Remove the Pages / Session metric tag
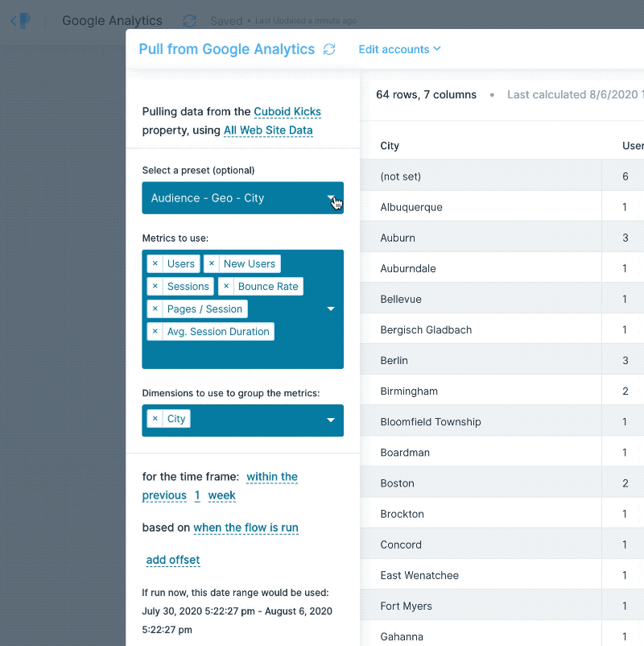 (x=155, y=309)
